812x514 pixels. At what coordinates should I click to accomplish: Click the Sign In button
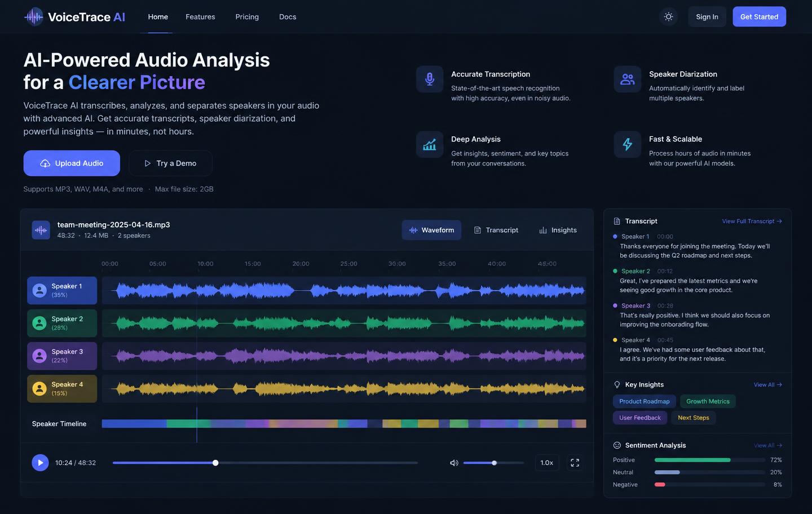click(x=707, y=17)
